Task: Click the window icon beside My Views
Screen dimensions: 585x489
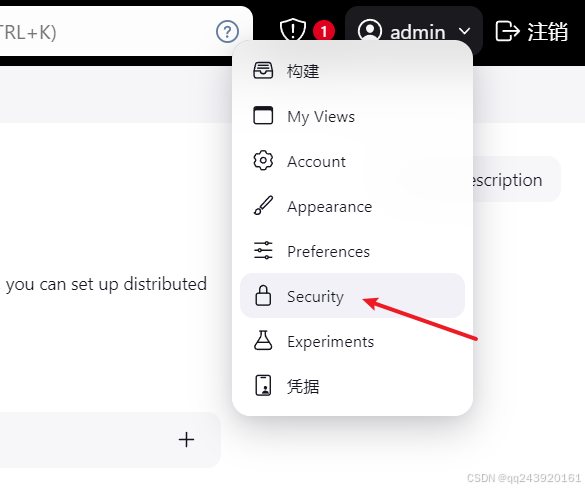Action: click(x=263, y=115)
